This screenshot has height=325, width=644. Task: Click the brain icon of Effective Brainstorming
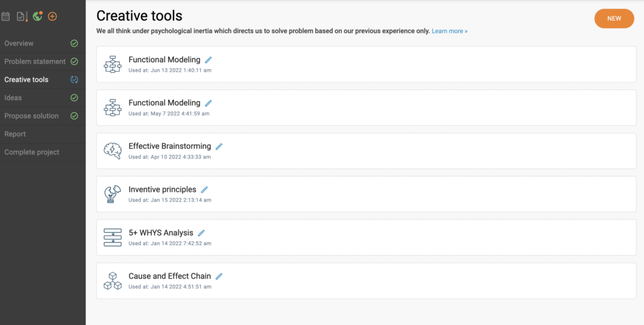113,151
